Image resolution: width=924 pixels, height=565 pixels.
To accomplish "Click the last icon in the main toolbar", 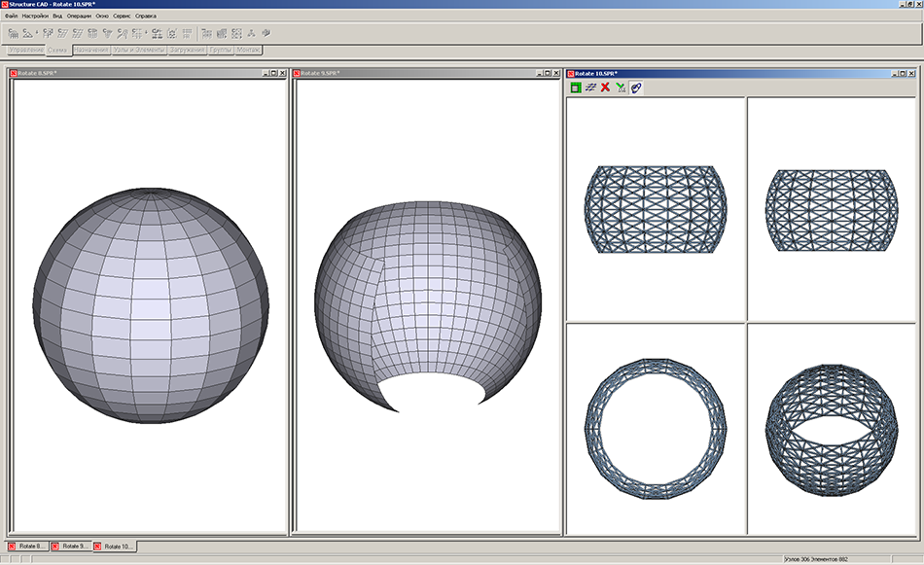I will point(266,33).
